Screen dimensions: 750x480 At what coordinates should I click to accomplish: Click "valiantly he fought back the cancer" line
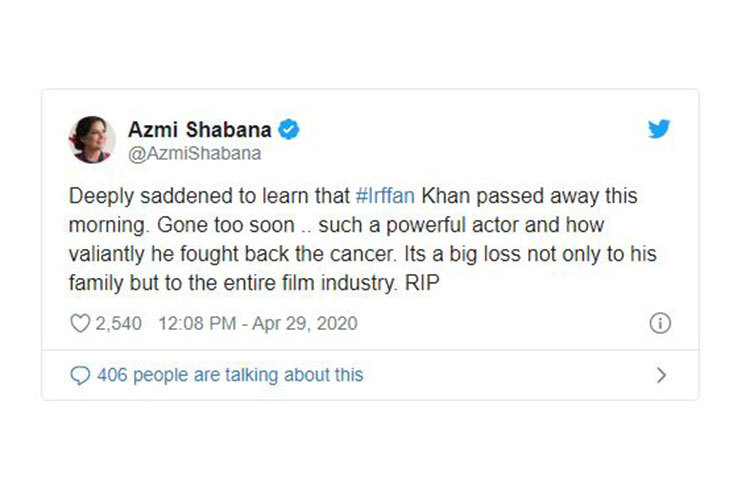pos(210,253)
